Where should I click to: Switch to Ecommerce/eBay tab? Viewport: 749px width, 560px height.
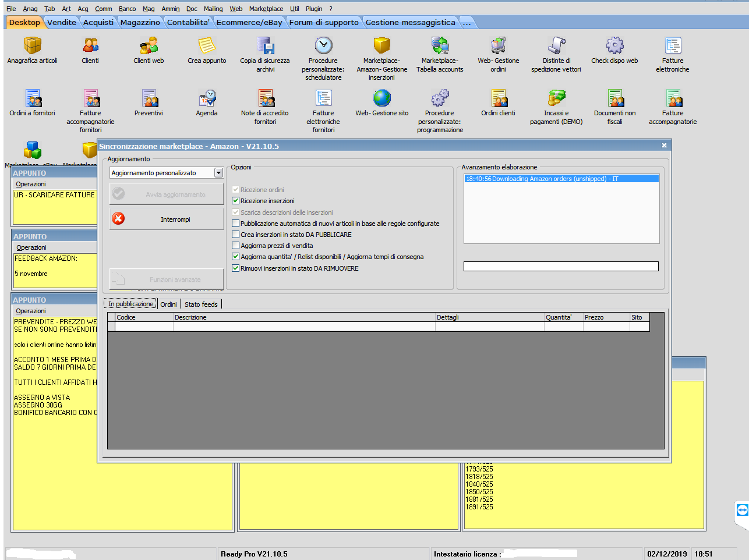249,22
